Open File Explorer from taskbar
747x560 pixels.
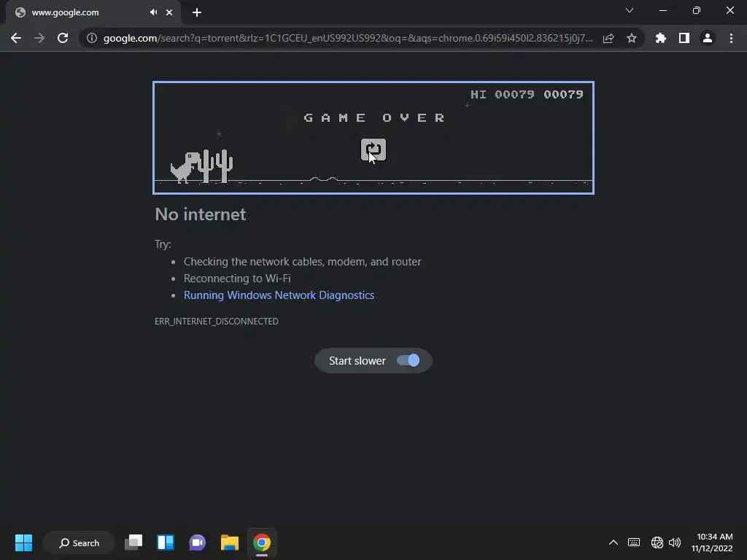point(229,542)
